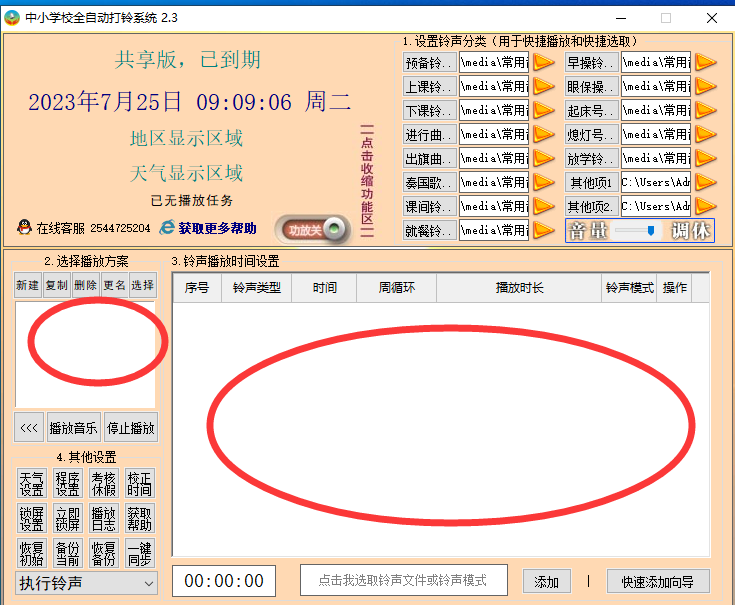The image size is (735, 605).
Task: Click 删除 to delete the plan
Action: [x=86, y=285]
